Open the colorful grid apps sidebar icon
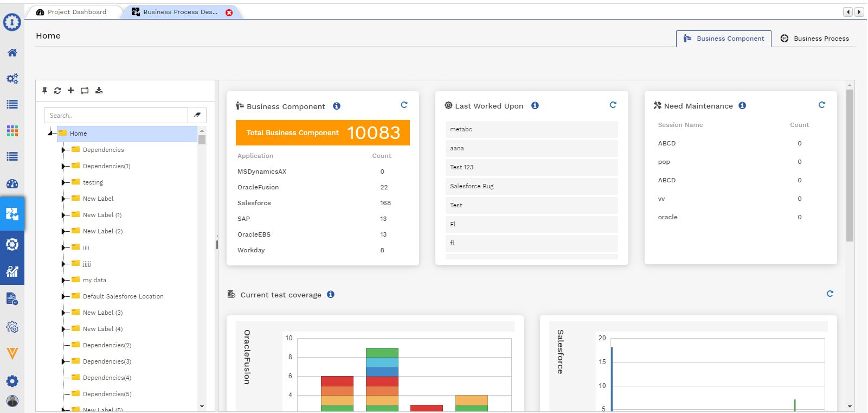Viewport: 868px width, 413px height. [x=12, y=131]
